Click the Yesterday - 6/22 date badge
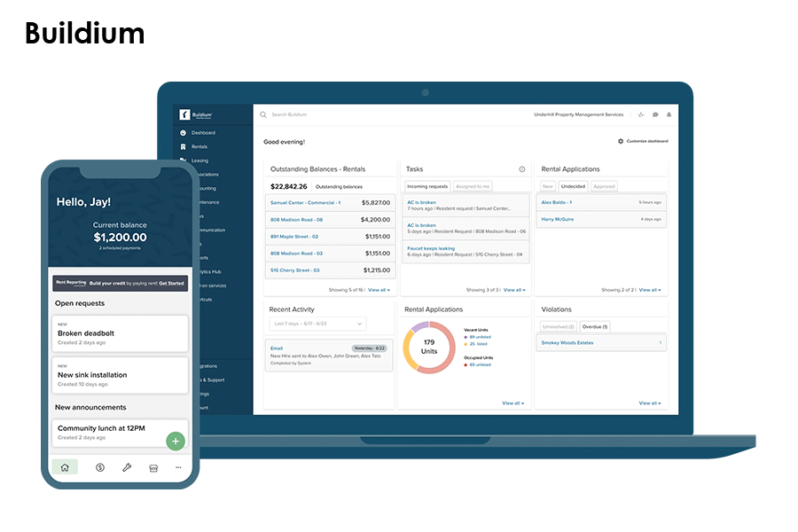Image resolution: width=798 pixels, height=532 pixels. [370, 348]
